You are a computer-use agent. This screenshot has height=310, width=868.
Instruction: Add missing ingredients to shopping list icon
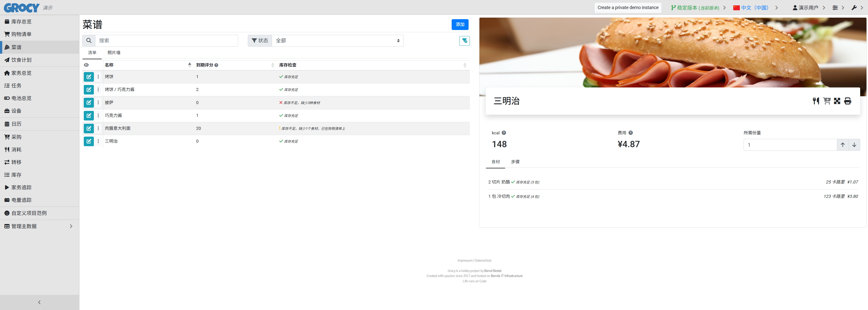827,101
